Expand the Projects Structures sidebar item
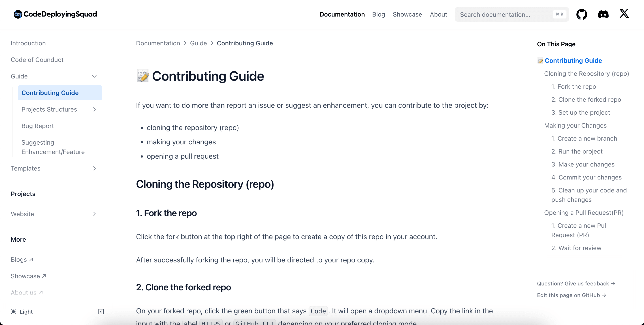Screen dimensions: 644x325 (x=95, y=109)
